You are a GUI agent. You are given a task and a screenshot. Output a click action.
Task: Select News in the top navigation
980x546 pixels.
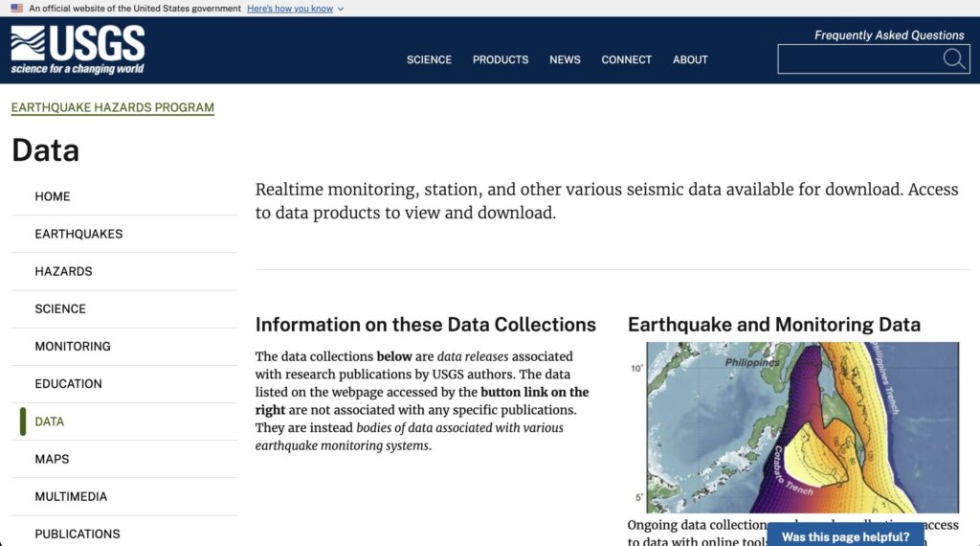coord(565,59)
